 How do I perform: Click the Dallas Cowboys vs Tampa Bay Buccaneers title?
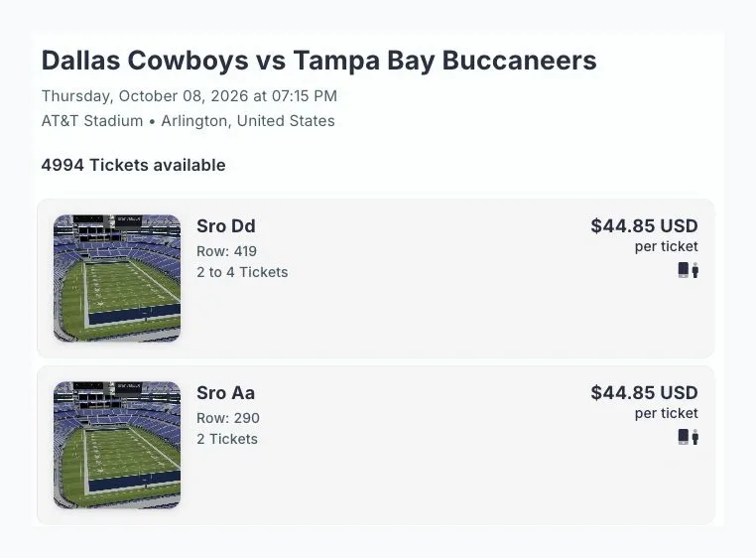click(x=319, y=61)
